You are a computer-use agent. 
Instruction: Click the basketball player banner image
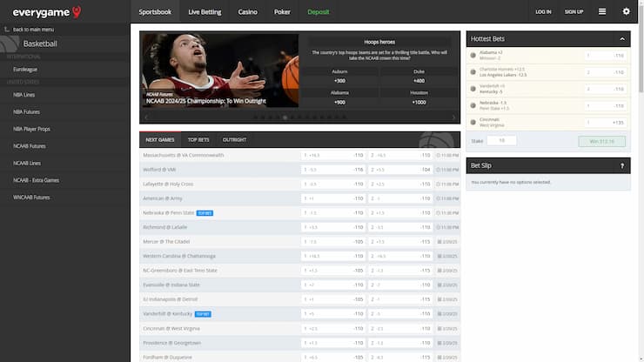[x=220, y=70]
